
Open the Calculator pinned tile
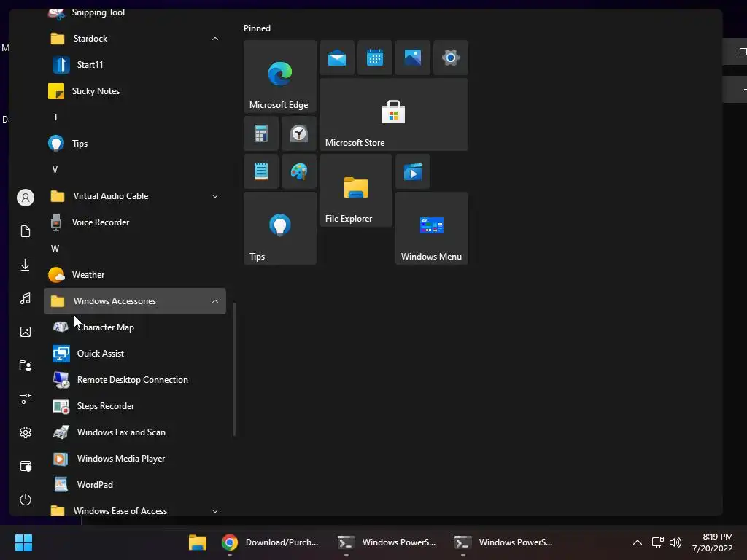[261, 134]
